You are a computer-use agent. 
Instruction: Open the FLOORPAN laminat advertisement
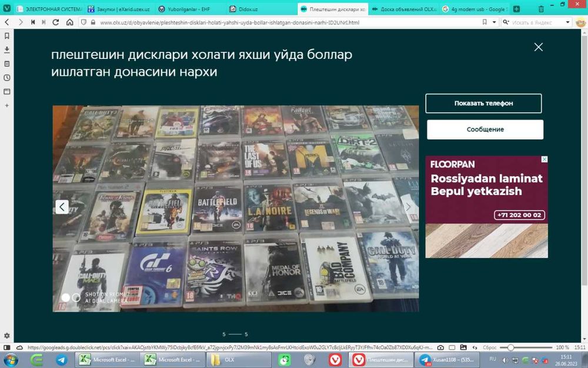coord(486,207)
